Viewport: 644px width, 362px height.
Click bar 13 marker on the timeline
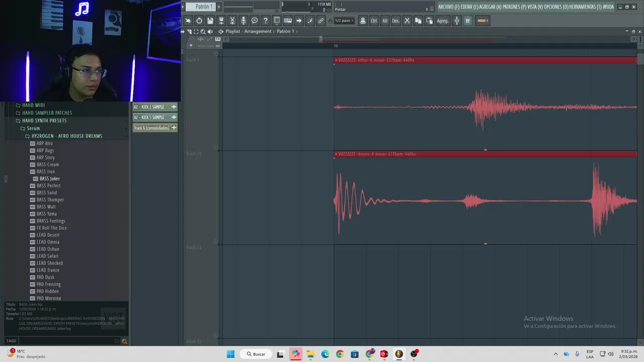[x=336, y=46]
